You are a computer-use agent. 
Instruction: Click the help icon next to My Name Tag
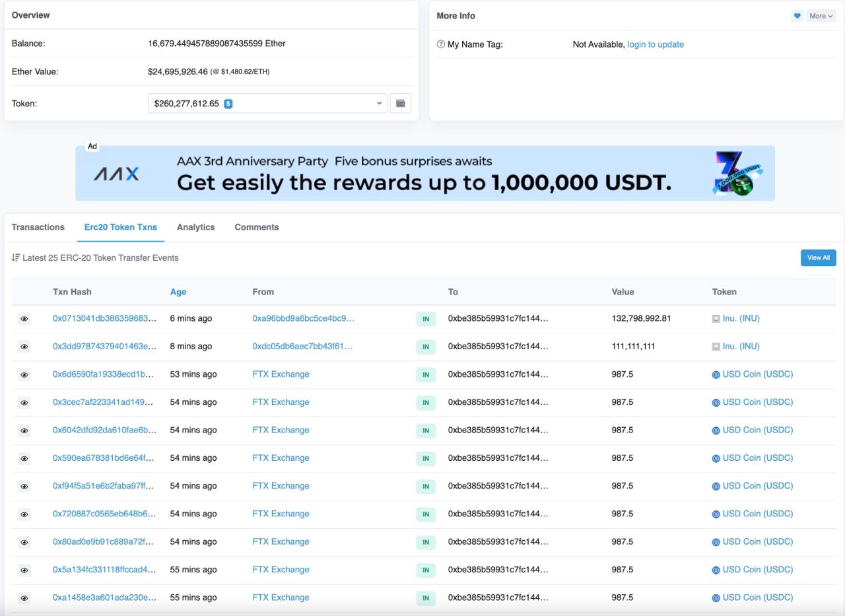(440, 45)
